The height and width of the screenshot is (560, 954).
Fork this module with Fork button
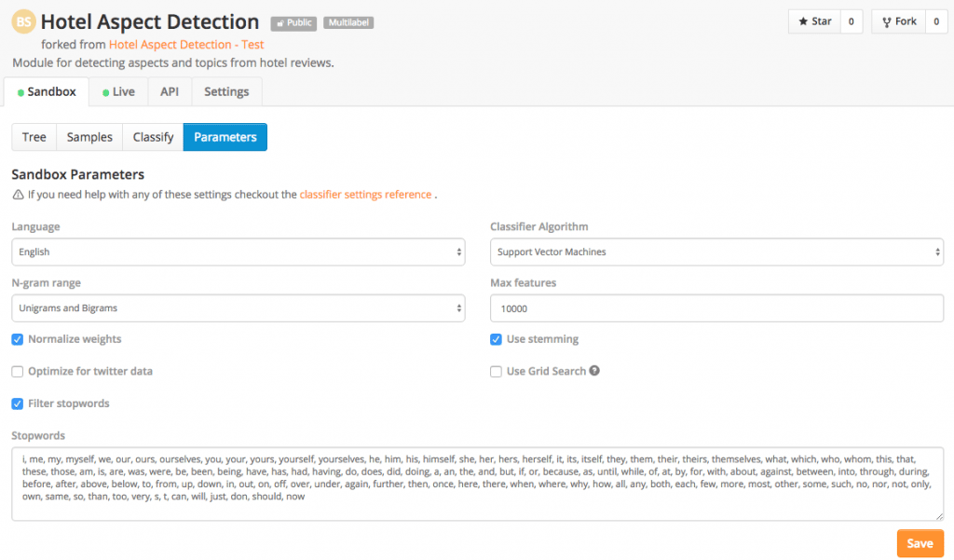[x=899, y=21]
